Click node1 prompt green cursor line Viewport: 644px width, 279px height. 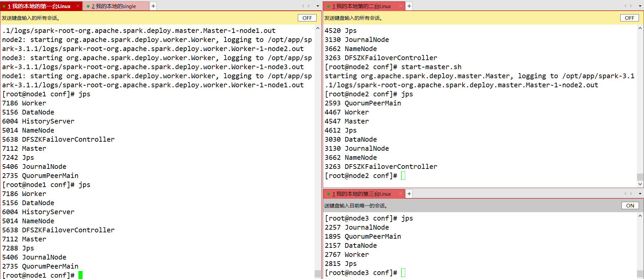click(x=42, y=275)
